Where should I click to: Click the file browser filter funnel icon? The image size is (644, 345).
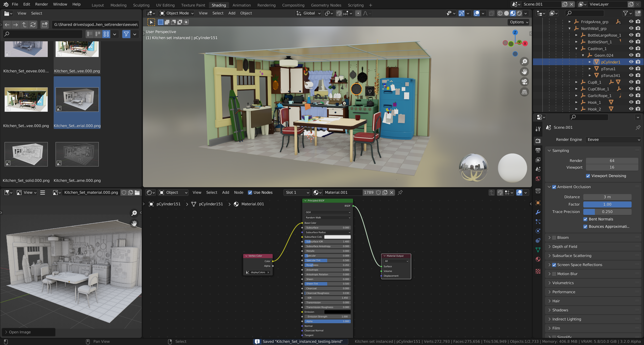(x=126, y=34)
